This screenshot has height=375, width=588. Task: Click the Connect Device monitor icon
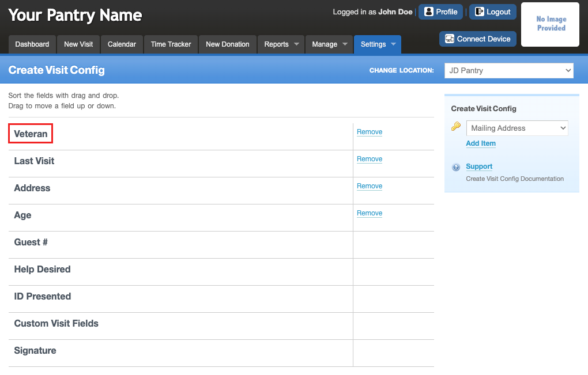point(449,39)
